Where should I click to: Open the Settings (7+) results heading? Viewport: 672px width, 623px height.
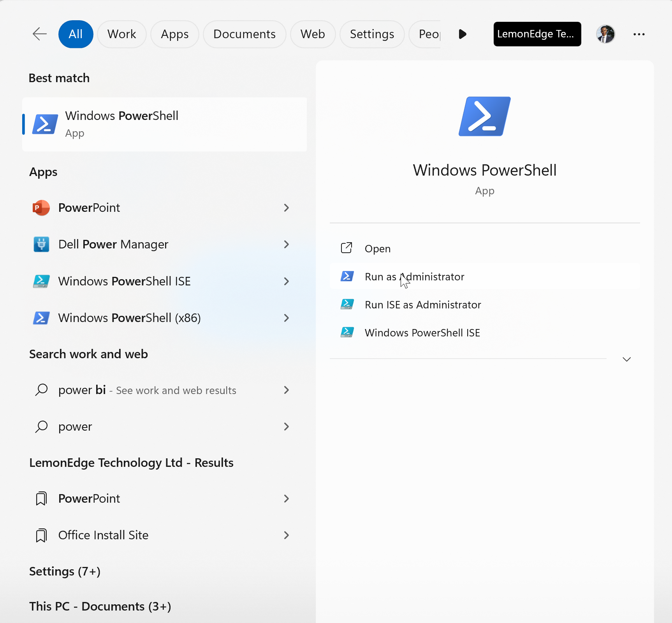point(65,571)
